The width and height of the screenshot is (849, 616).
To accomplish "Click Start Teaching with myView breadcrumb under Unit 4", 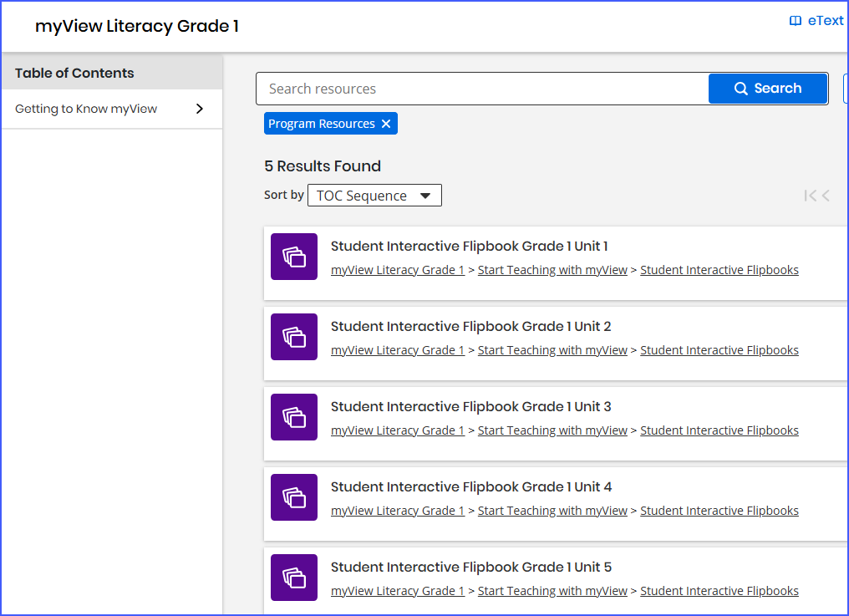I will [552, 511].
